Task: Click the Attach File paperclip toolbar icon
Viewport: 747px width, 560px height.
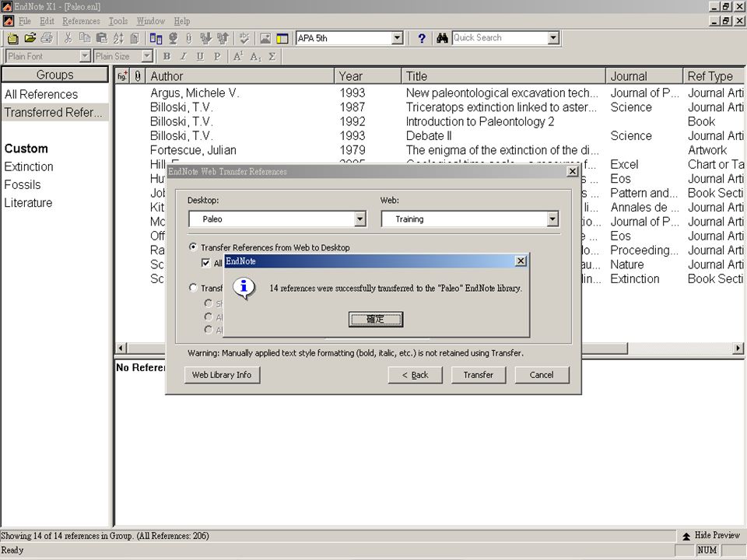Action: 189,38
